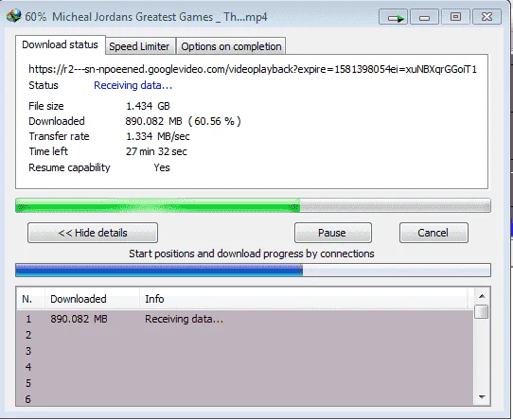Pause the download

tap(333, 233)
